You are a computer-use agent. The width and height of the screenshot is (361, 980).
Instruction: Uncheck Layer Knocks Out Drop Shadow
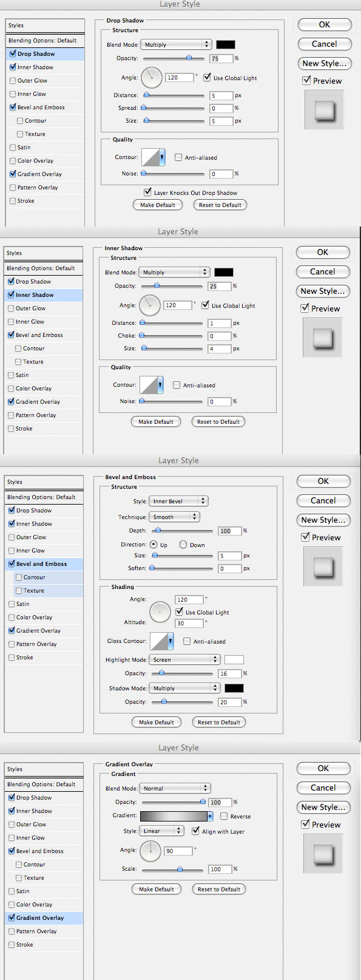coord(147,192)
